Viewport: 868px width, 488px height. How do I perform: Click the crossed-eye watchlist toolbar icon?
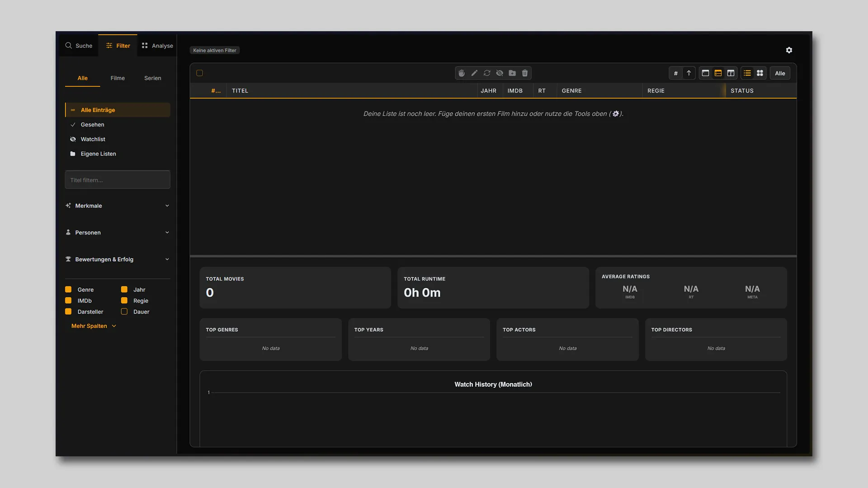pyautogui.click(x=500, y=73)
